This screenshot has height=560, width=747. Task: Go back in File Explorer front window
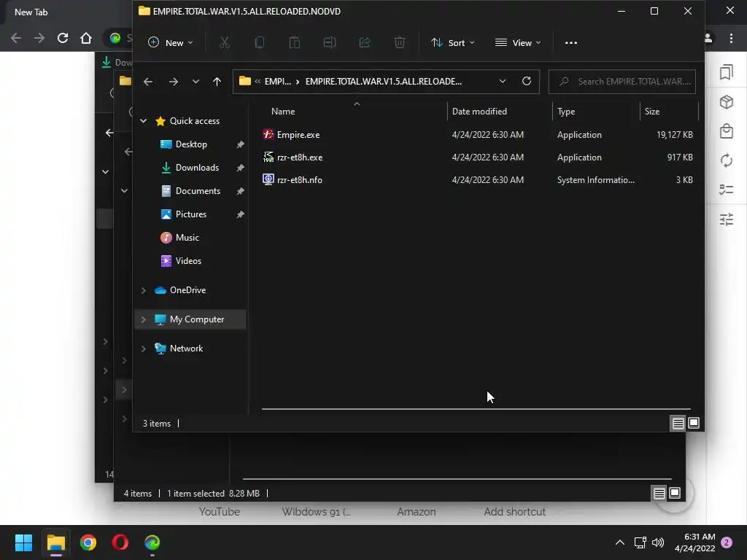[x=148, y=82]
